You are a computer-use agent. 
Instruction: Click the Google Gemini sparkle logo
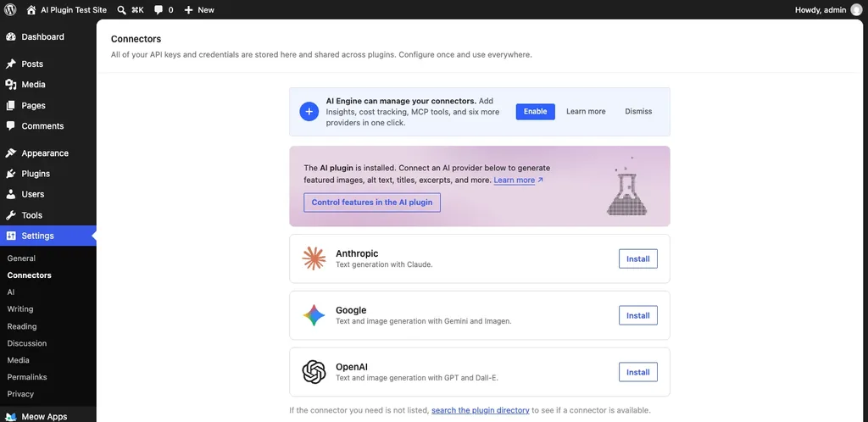pos(314,315)
